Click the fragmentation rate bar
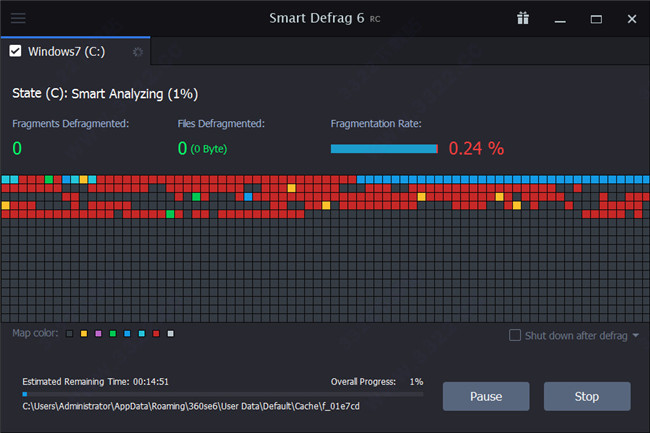The image size is (650, 433). click(x=384, y=149)
